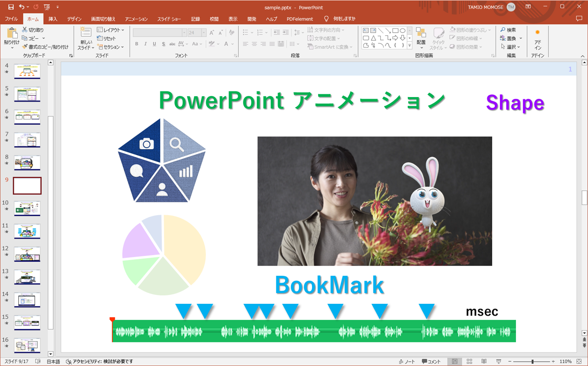
Task: Select the oval shape in shapes gallery
Action: [402, 31]
